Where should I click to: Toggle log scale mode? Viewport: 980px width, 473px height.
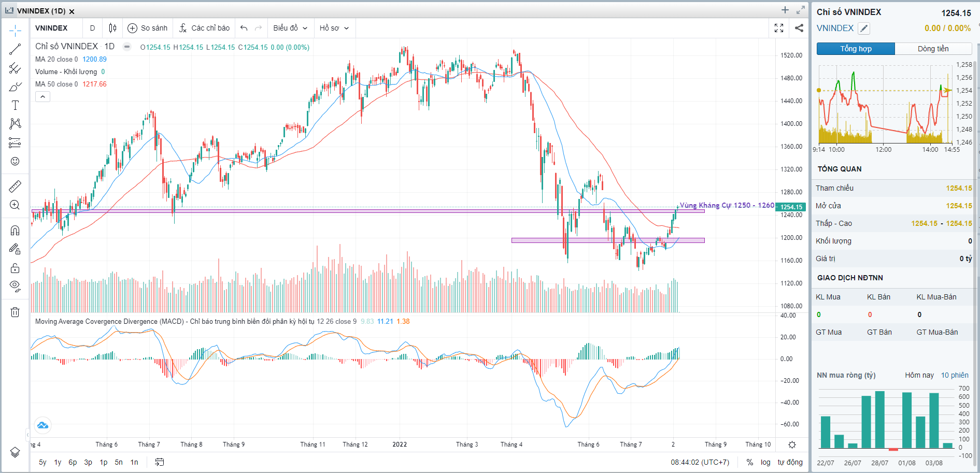coord(765,462)
